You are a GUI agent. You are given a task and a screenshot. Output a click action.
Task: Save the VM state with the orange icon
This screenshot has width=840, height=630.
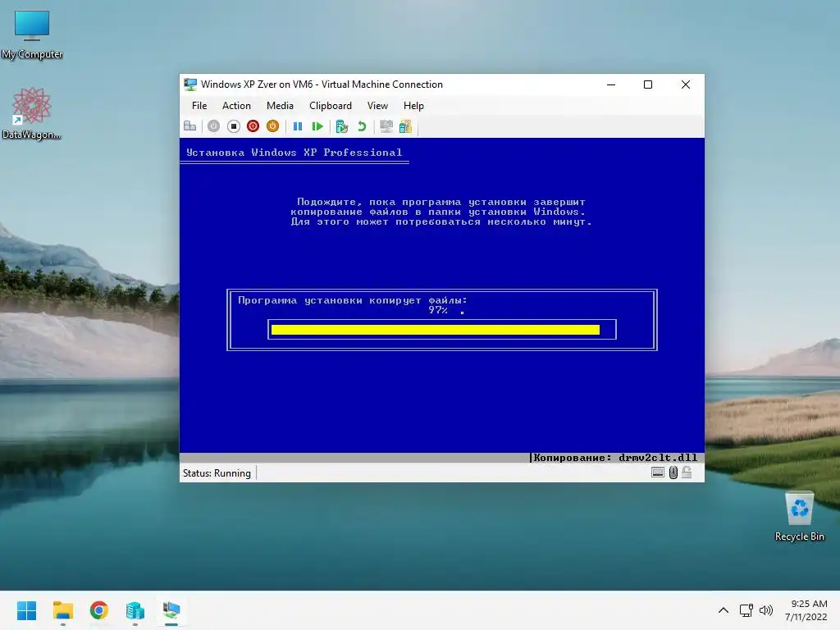(x=272, y=126)
